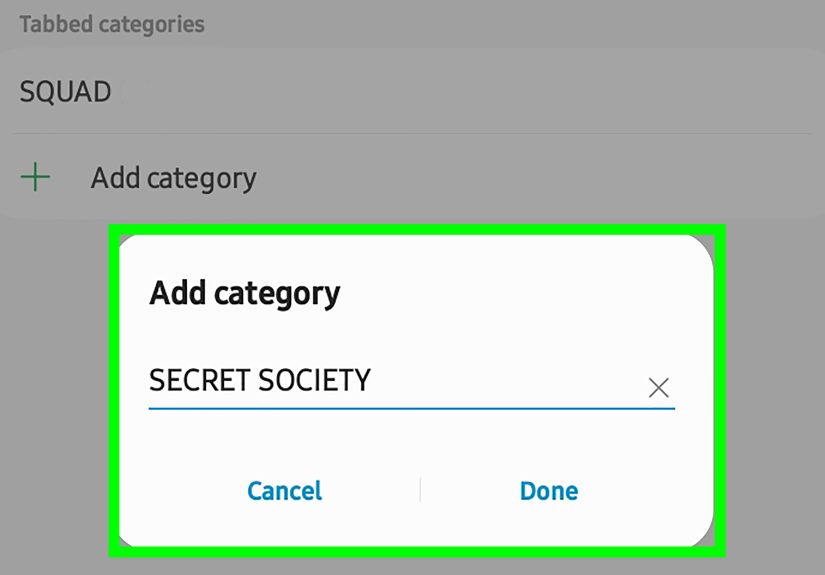The image size is (825, 575).
Task: Tap empty space right of SQUAD
Action: click(x=450, y=92)
